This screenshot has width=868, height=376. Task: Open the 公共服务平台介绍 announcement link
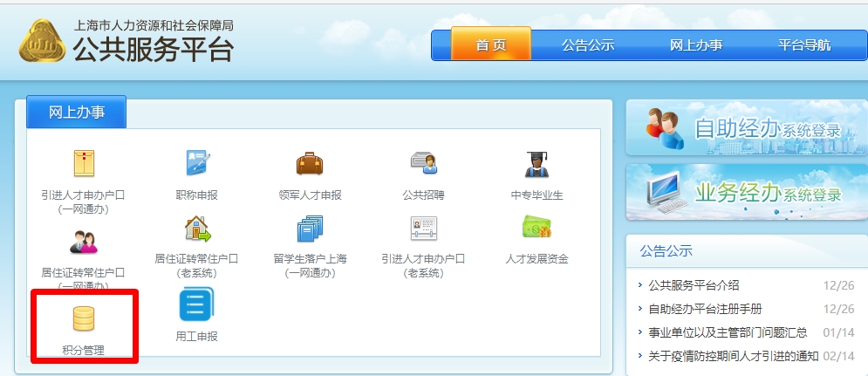click(694, 285)
